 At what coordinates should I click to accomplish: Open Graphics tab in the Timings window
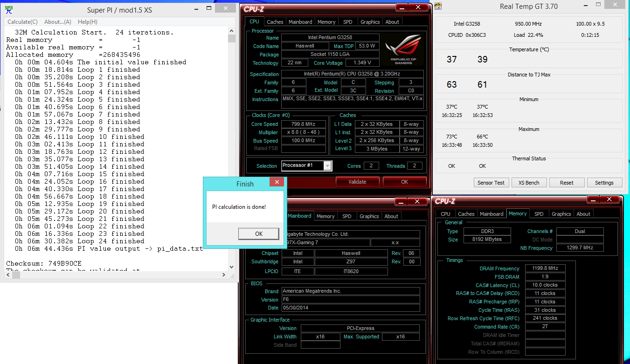[561, 214]
